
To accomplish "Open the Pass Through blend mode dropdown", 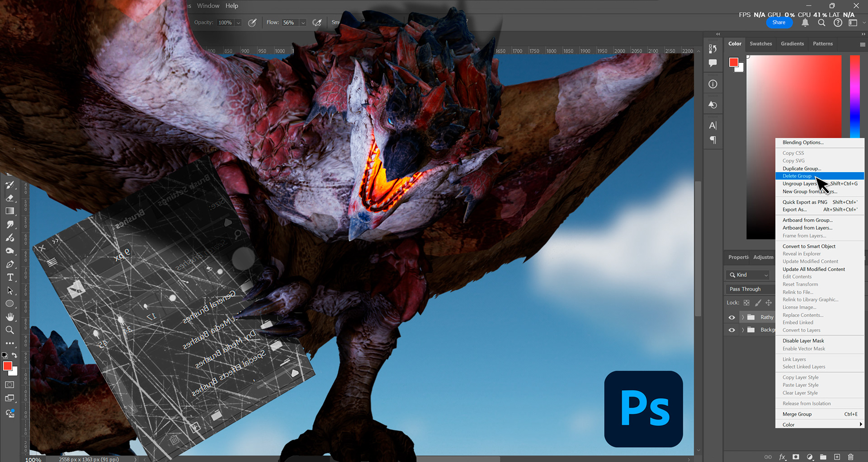I will (x=750, y=289).
